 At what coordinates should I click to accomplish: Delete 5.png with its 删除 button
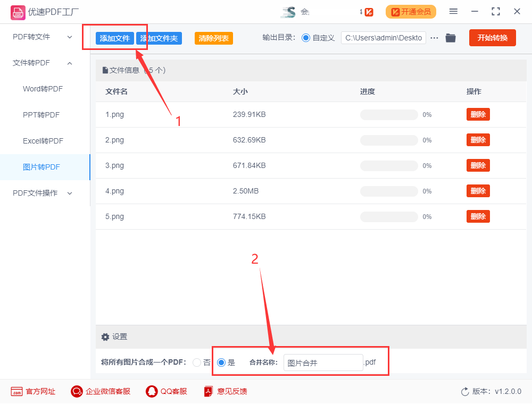[x=478, y=216]
